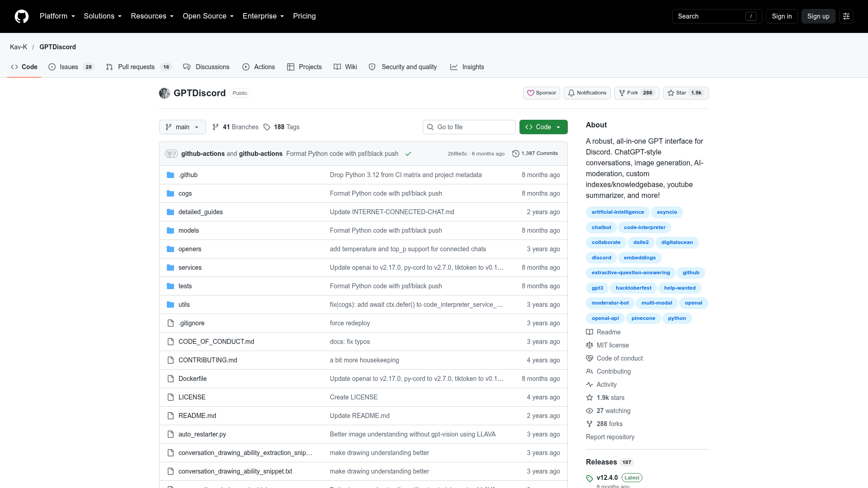Open the Platform dropdown menu
Viewport: 868px width, 488px height.
(57, 16)
